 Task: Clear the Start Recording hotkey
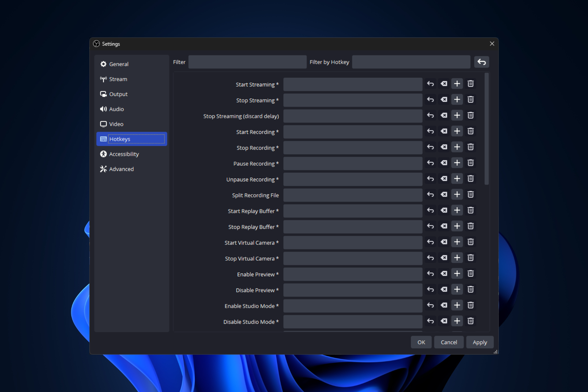[x=444, y=131]
